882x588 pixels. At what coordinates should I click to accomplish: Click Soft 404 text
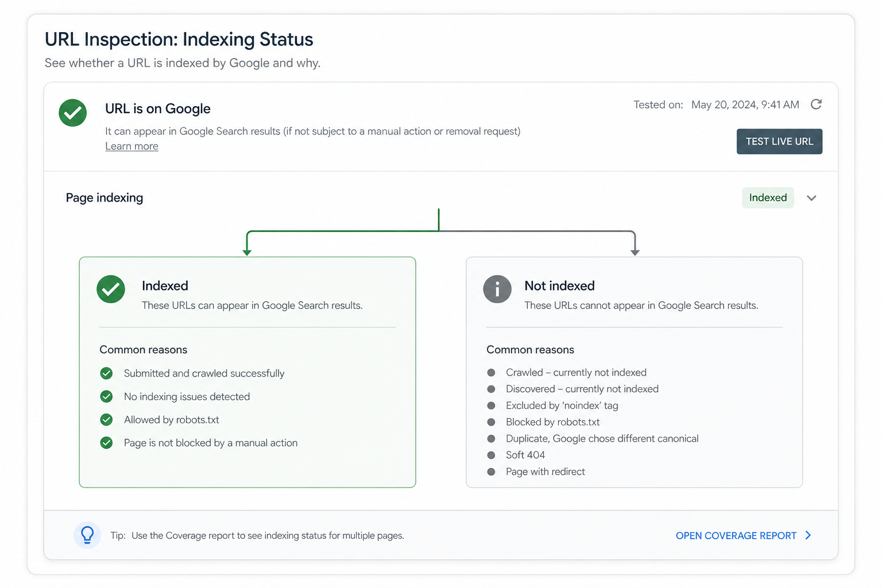pyautogui.click(x=525, y=455)
